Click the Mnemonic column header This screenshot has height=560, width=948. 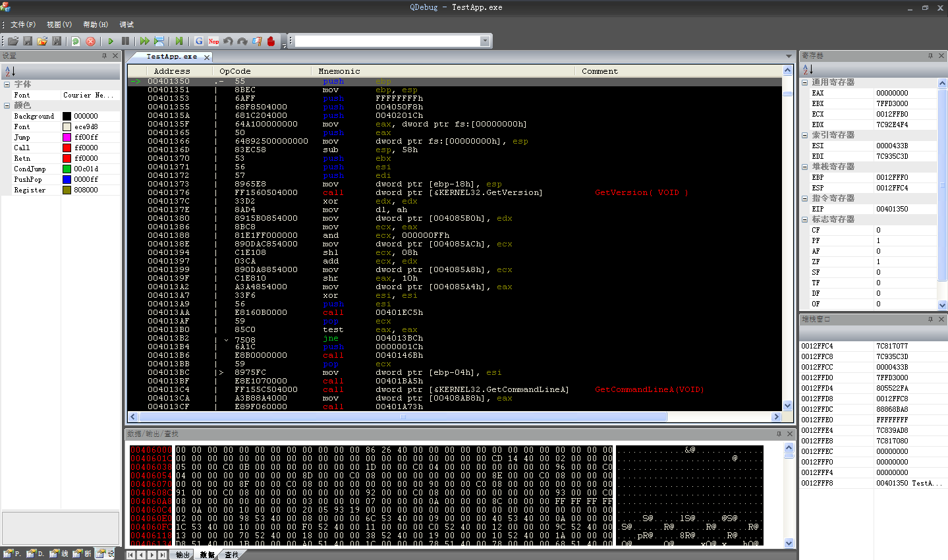[x=443, y=71]
